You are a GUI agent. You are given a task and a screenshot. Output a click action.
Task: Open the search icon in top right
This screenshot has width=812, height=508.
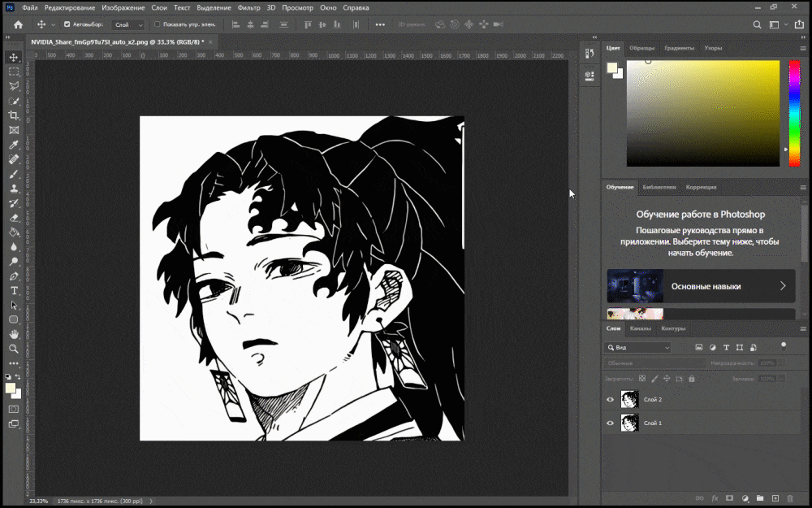click(x=757, y=24)
